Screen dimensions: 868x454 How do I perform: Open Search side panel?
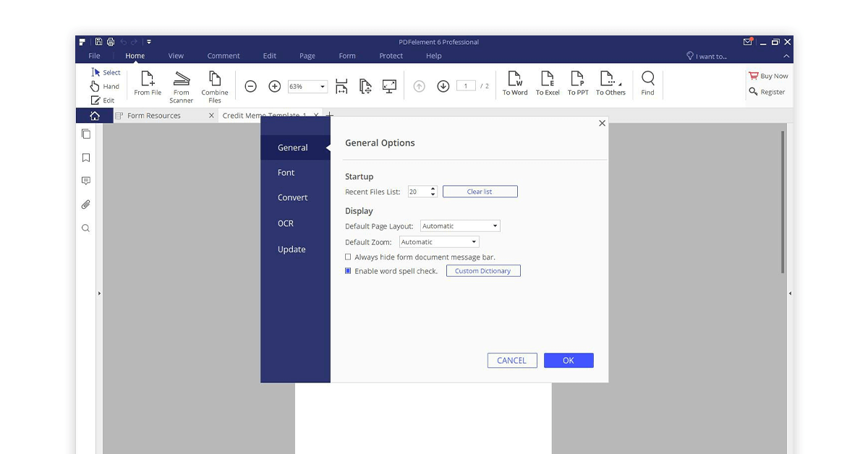click(86, 228)
